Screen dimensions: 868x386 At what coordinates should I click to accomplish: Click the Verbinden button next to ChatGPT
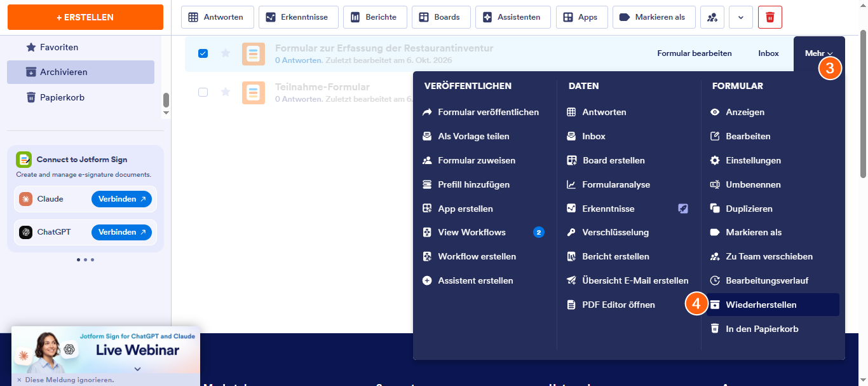coord(121,232)
